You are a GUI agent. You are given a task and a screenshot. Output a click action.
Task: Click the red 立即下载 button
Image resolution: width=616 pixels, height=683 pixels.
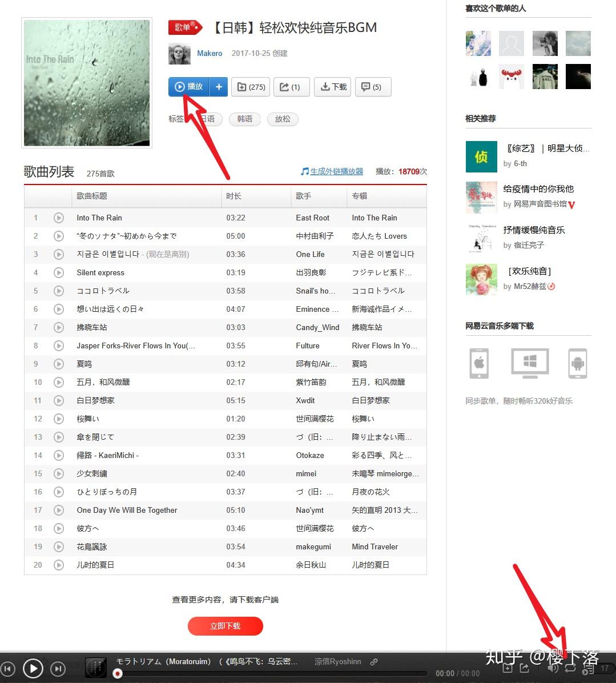pyautogui.click(x=225, y=626)
